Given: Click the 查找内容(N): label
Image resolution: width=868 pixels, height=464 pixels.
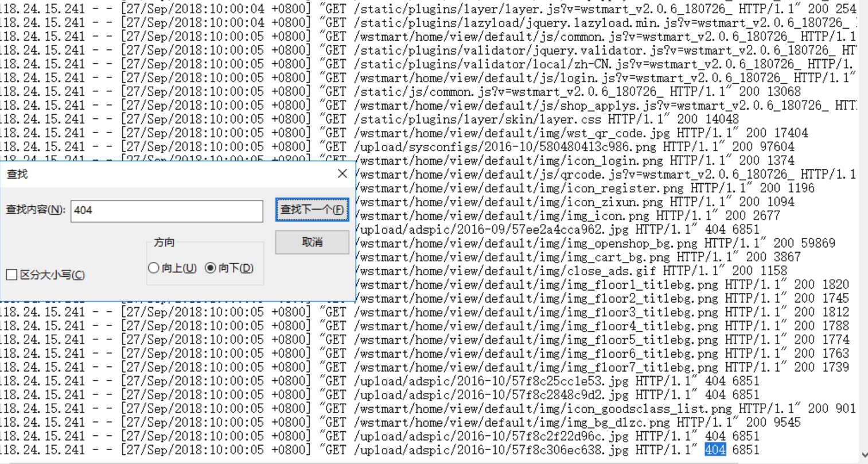Looking at the screenshot, I should (36, 210).
